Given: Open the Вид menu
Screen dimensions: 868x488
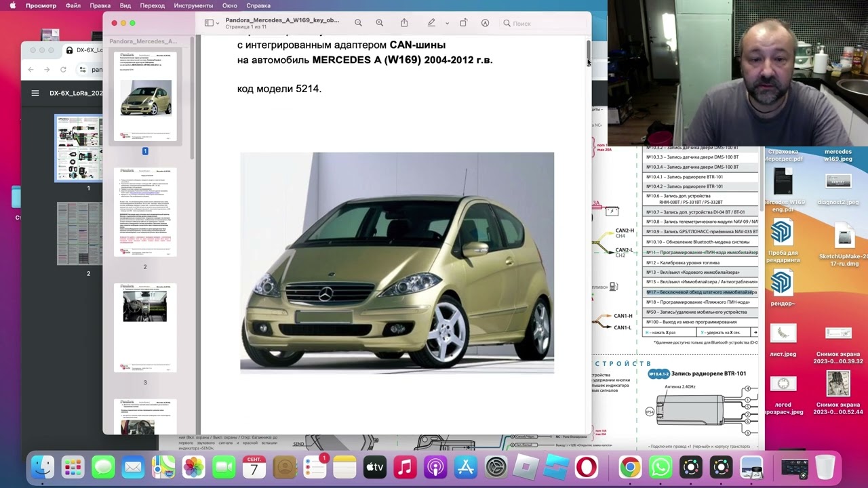Looking at the screenshot, I should (x=125, y=5).
